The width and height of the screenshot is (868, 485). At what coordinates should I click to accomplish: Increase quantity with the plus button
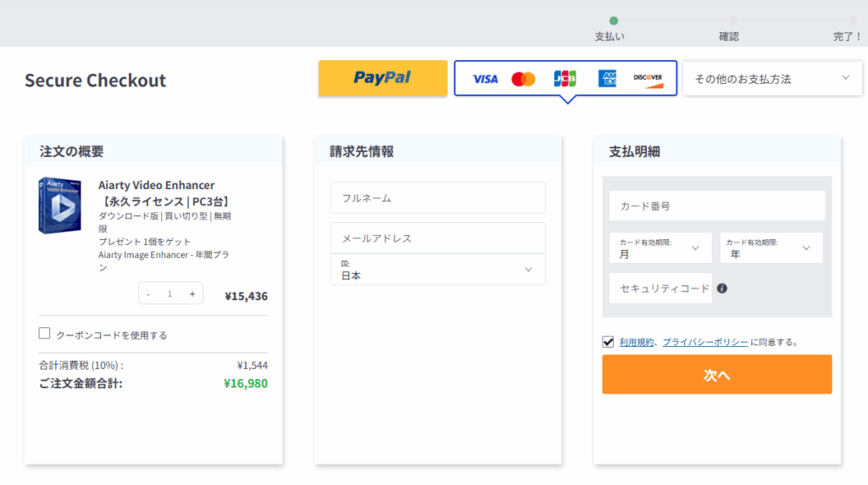point(192,294)
